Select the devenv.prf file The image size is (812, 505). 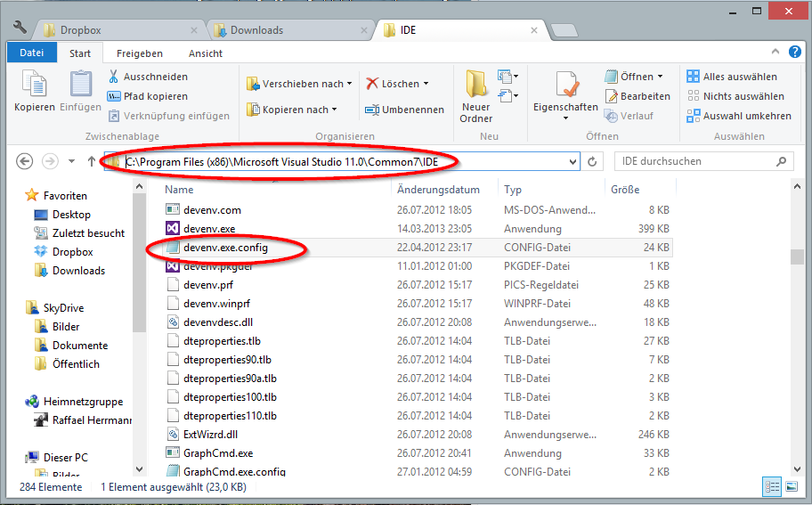(208, 285)
